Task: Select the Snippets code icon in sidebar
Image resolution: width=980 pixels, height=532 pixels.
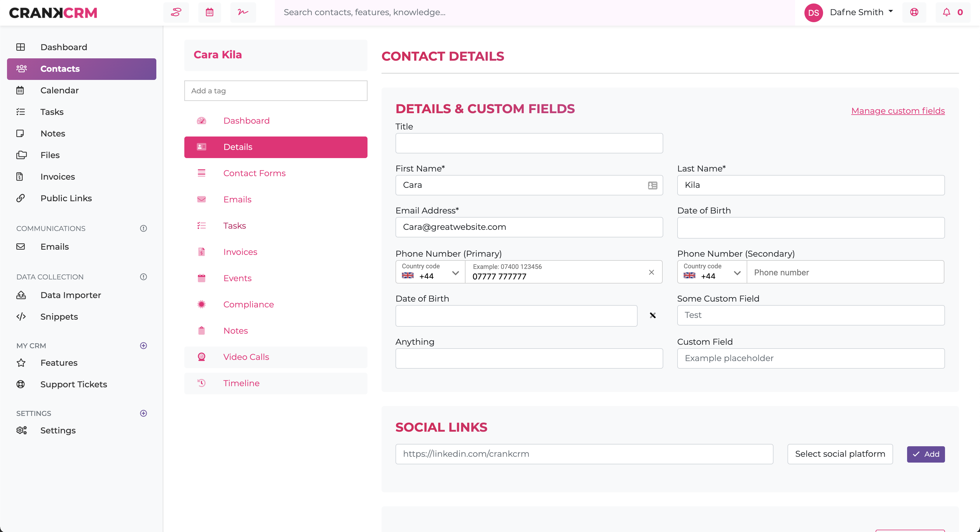Action: click(x=21, y=316)
